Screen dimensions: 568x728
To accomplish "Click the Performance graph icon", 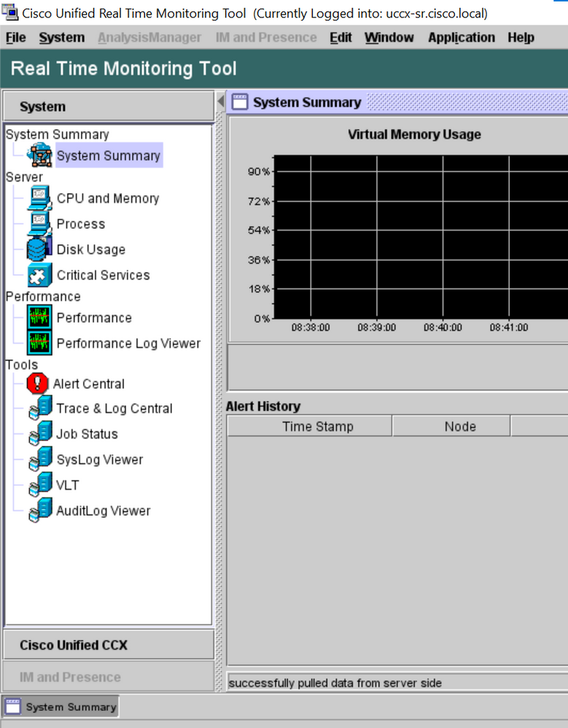I will [x=40, y=317].
